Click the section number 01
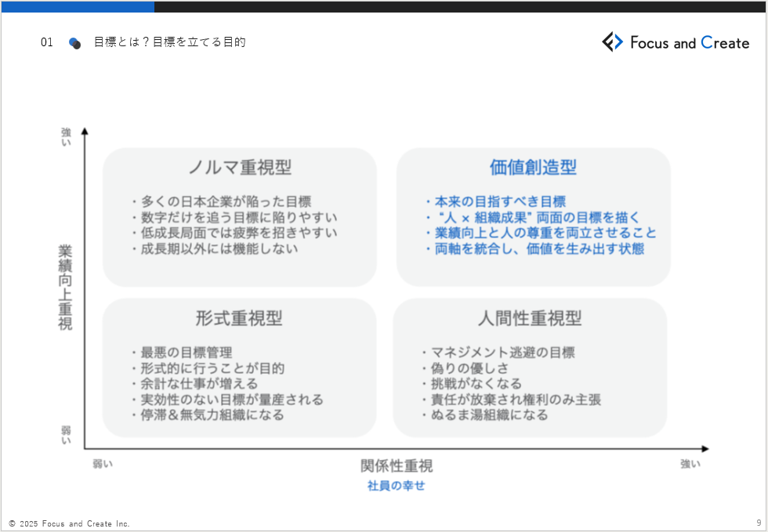The width and height of the screenshot is (768, 532). [47, 42]
